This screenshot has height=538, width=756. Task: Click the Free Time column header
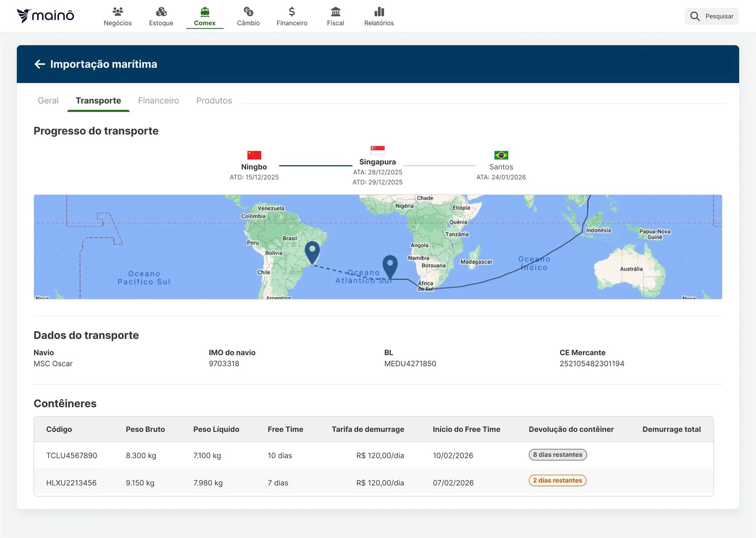[285, 429]
